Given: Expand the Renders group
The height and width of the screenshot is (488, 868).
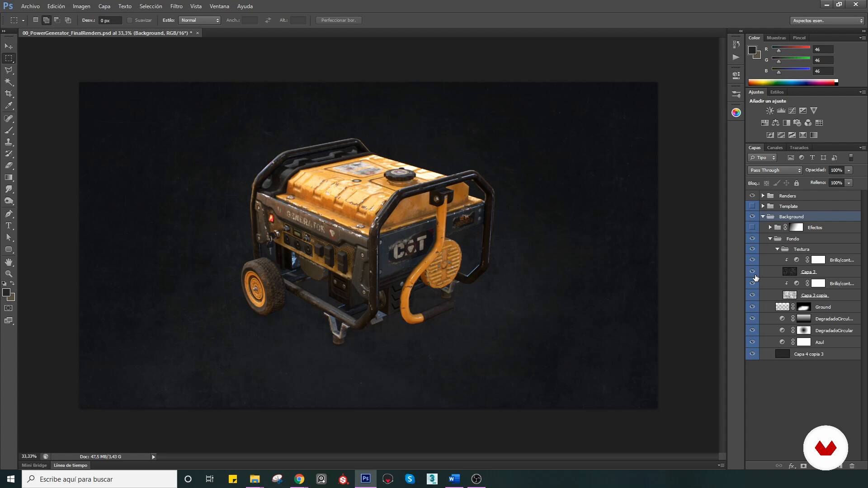Looking at the screenshot, I should point(763,196).
